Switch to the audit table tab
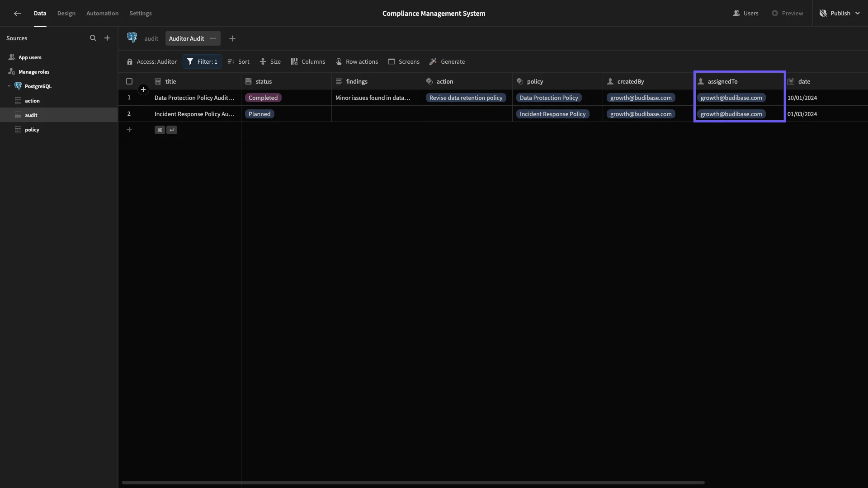The height and width of the screenshot is (488, 868). point(151,39)
